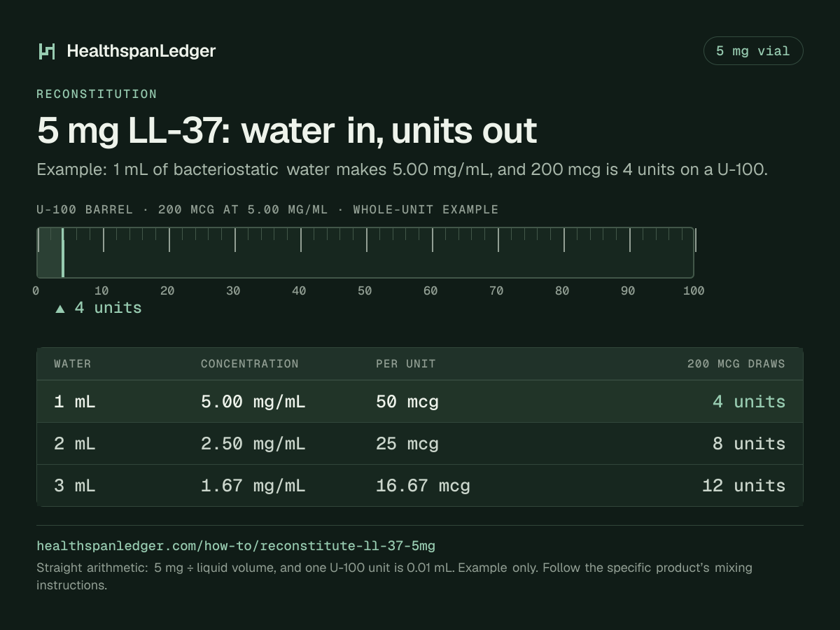Select the 8 units cell
Viewport: 840px width, 630px height.
749,444
